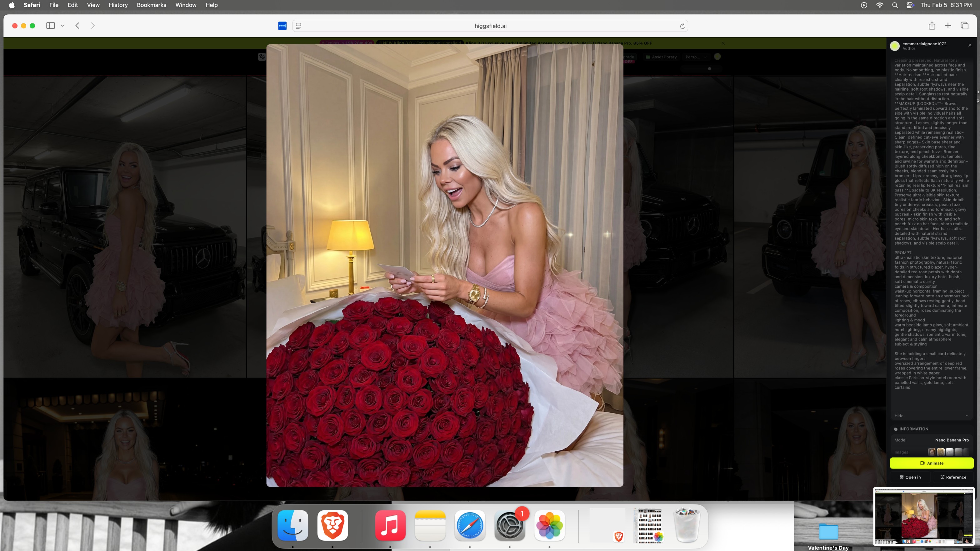Open the History menu
The image size is (980, 551).
pyautogui.click(x=118, y=5)
